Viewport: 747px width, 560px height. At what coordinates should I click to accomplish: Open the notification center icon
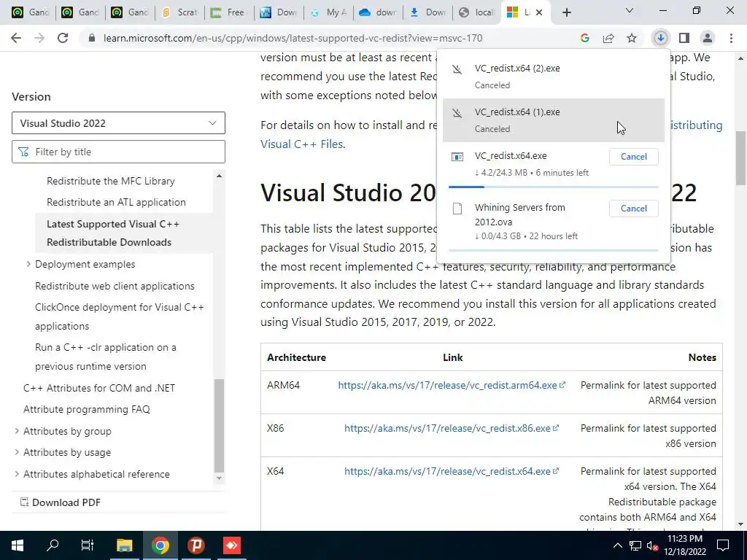(723, 545)
